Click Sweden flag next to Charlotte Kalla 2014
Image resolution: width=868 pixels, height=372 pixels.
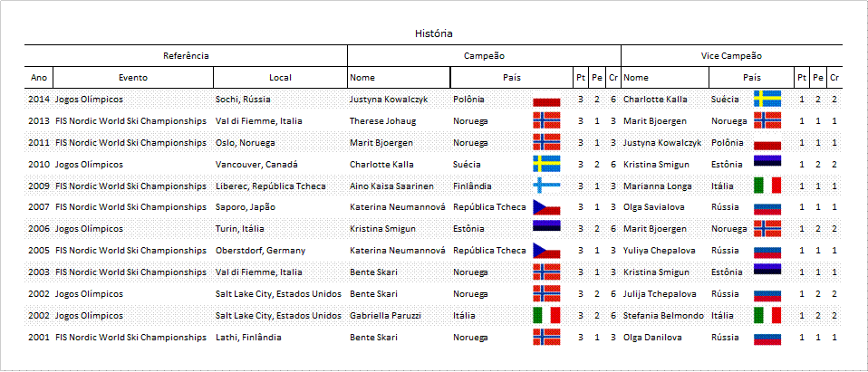click(767, 98)
